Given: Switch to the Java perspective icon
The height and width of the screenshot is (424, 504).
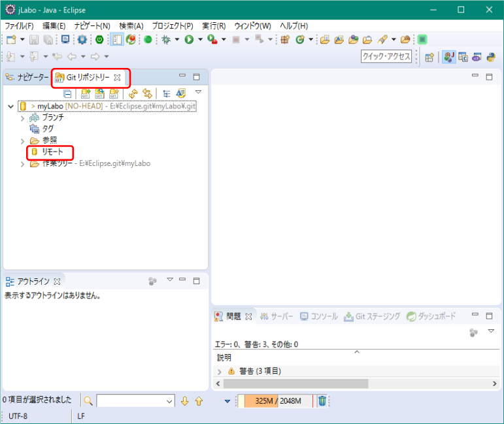Looking at the screenshot, I should 448,57.
